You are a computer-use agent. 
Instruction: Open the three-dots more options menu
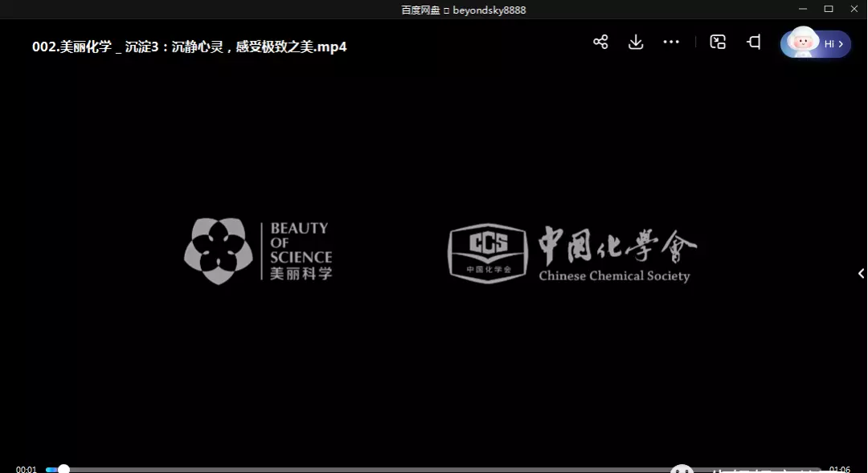pyautogui.click(x=671, y=42)
